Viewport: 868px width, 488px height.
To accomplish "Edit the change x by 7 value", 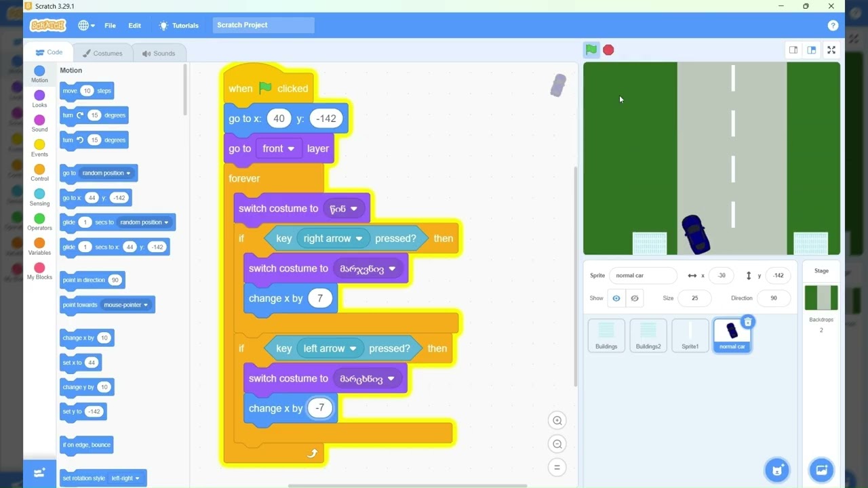I will click(320, 298).
